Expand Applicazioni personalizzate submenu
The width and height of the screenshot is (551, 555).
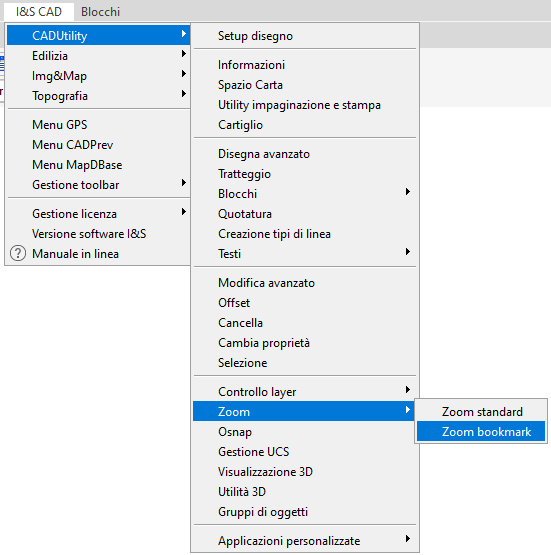tap(304, 541)
